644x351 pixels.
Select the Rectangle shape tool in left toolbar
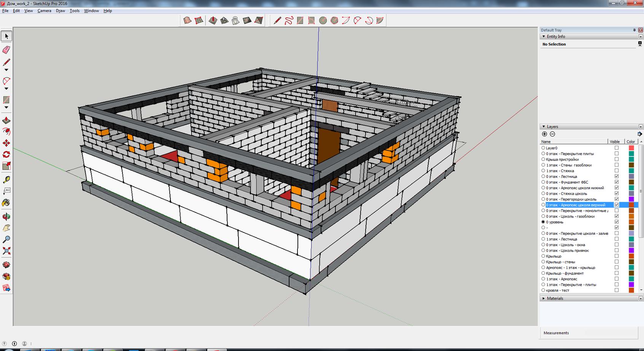[6, 100]
